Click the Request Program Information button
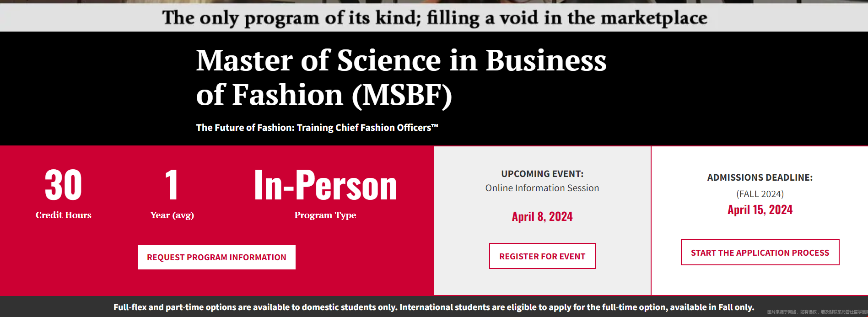Viewport: 868px width, 317px height. click(x=216, y=257)
